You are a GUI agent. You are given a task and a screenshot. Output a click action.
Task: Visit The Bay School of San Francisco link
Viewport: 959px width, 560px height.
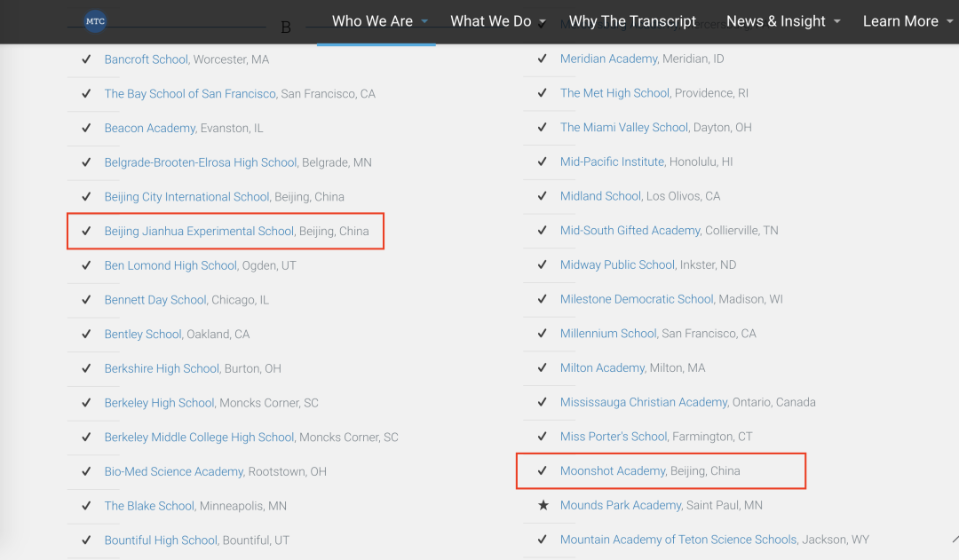click(x=190, y=93)
